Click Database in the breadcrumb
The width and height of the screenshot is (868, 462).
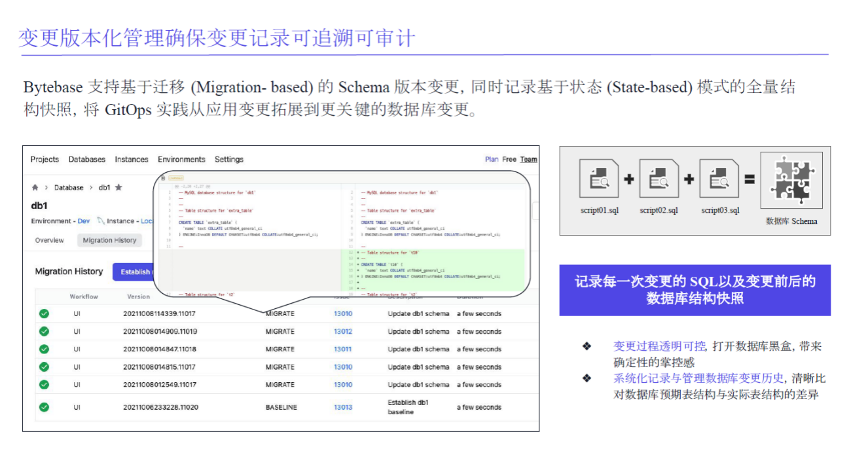(x=69, y=187)
